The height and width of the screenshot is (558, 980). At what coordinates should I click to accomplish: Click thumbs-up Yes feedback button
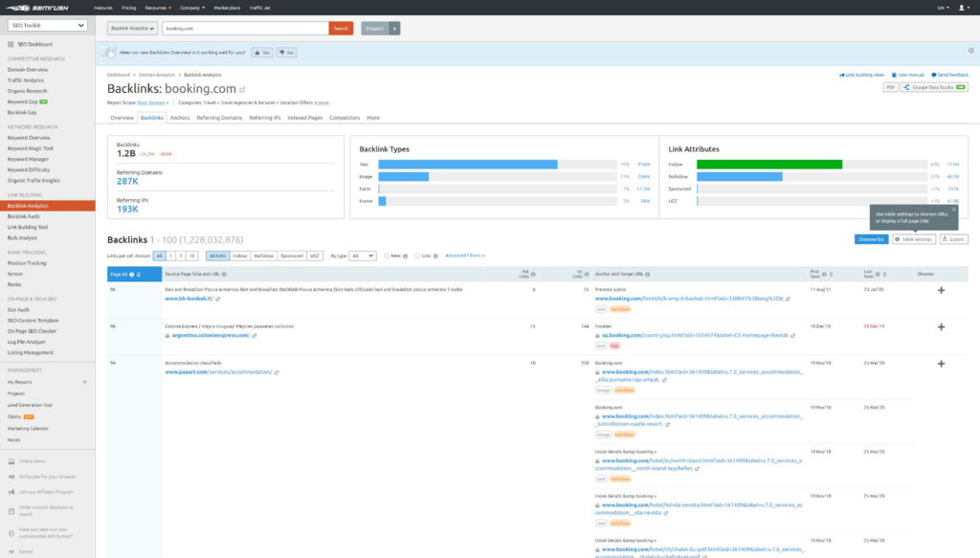point(262,53)
